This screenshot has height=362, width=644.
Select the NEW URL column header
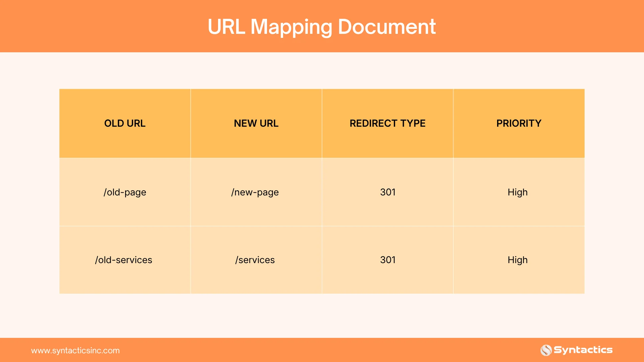pyautogui.click(x=256, y=123)
